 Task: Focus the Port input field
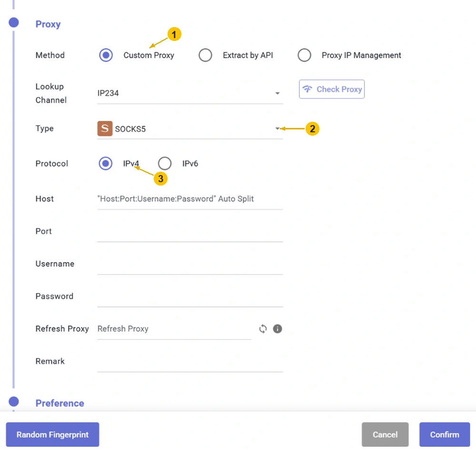click(x=190, y=232)
